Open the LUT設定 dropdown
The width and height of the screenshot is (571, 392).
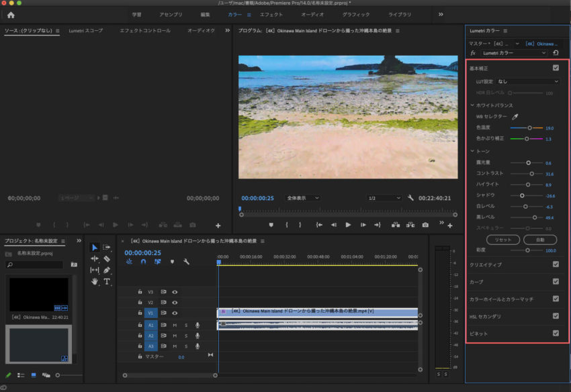click(527, 81)
